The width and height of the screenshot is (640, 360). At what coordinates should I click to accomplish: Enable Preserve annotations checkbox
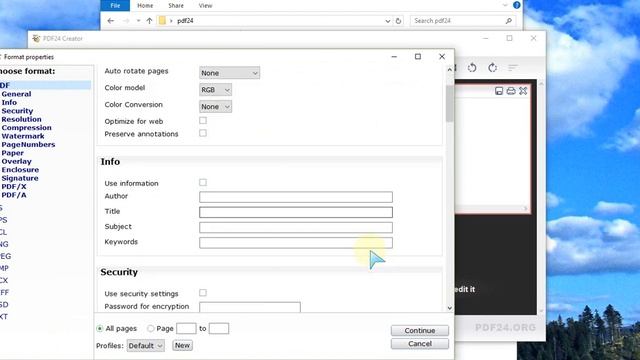tap(203, 133)
